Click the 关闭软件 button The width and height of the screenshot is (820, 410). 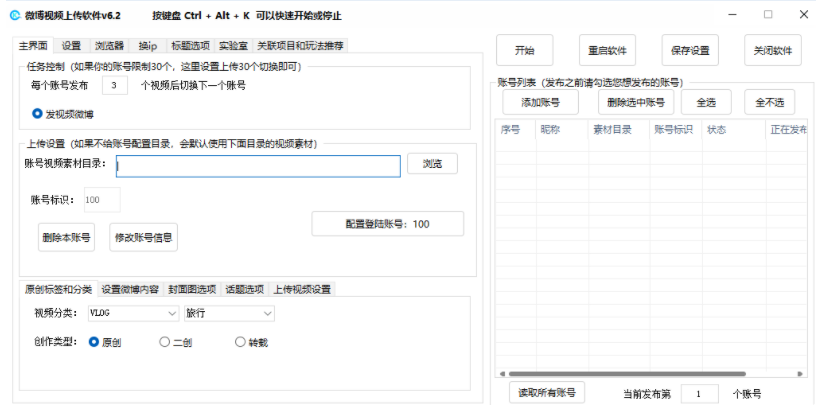tap(773, 51)
